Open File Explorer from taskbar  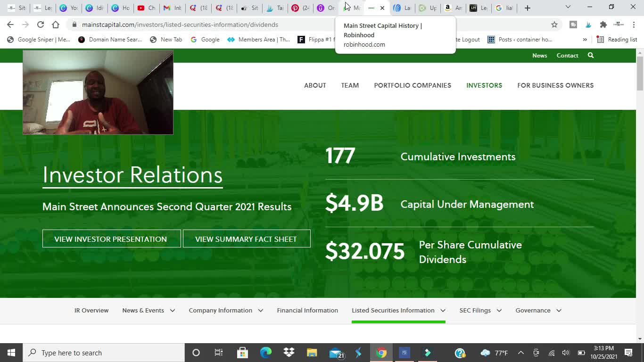pyautogui.click(x=312, y=353)
